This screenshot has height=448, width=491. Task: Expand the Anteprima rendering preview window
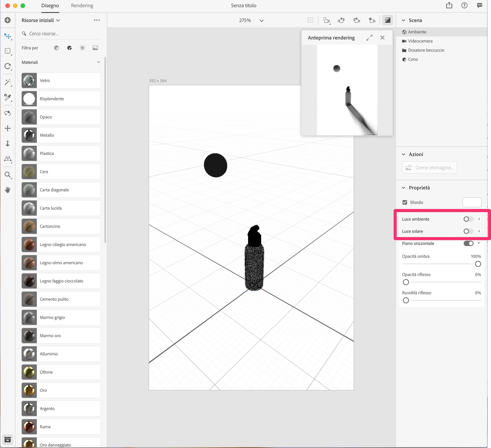pos(369,38)
